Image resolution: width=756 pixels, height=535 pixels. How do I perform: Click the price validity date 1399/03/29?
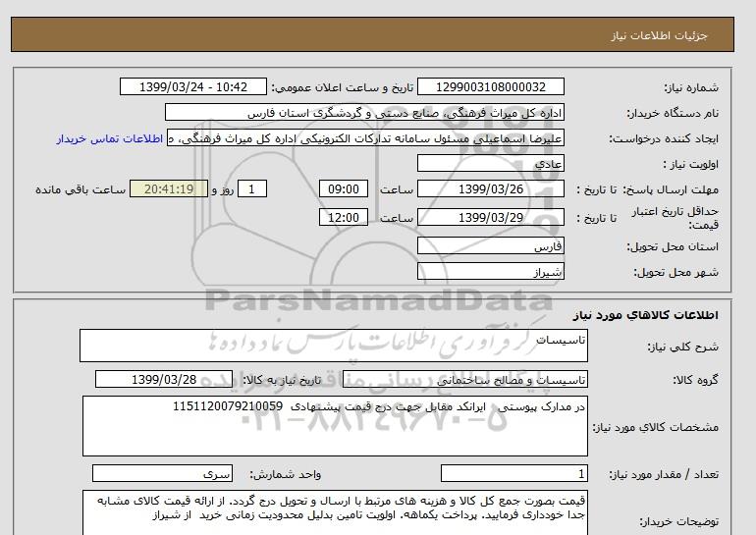tap(490, 217)
